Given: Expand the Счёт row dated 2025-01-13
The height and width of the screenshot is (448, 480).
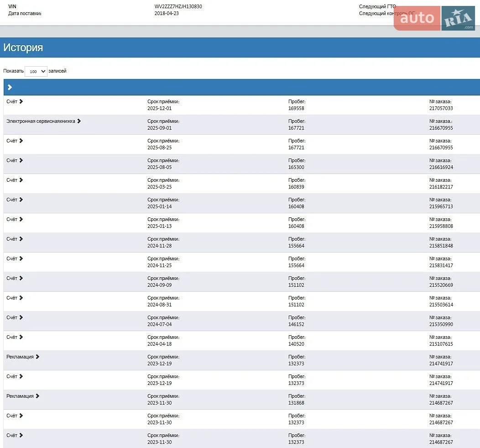Looking at the screenshot, I should point(15,219).
